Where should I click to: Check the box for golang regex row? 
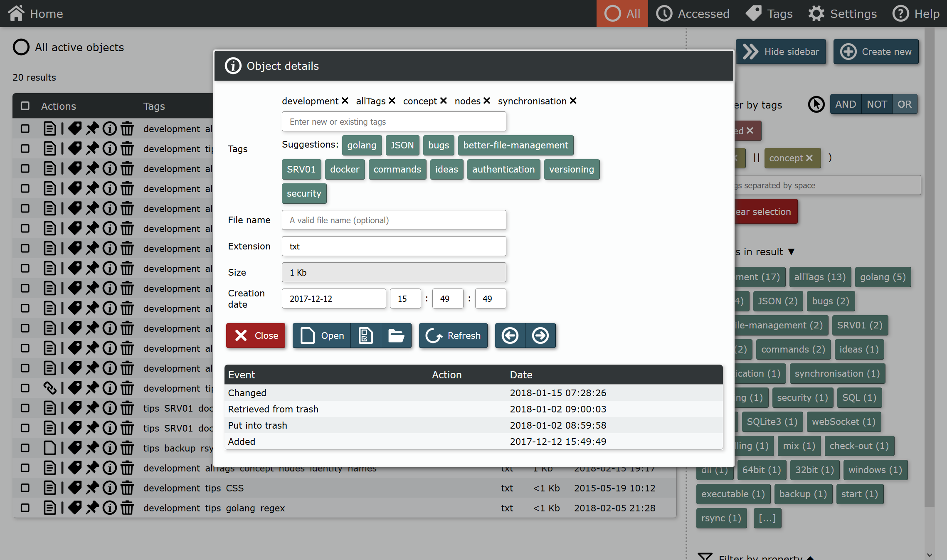coord(25,508)
